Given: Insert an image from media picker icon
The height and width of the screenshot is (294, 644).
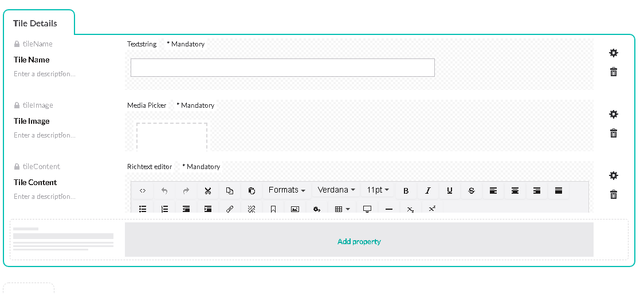Looking at the screenshot, I should pyautogui.click(x=295, y=209).
